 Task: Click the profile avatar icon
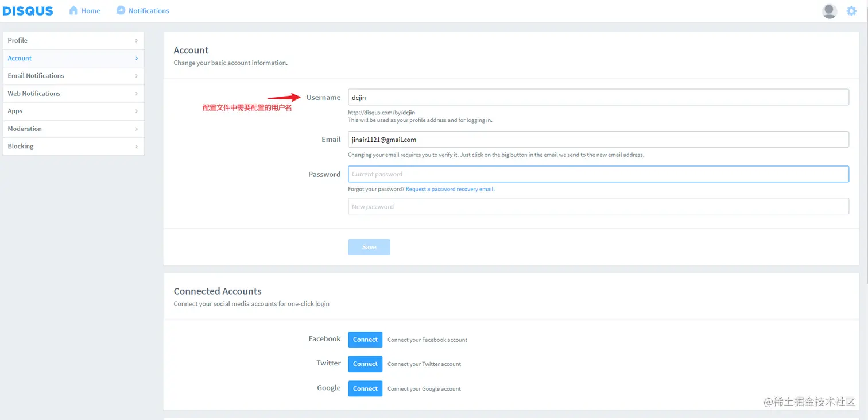pyautogui.click(x=829, y=10)
